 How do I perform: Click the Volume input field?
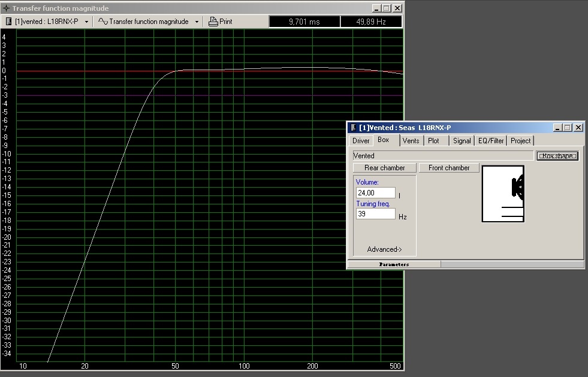375,193
